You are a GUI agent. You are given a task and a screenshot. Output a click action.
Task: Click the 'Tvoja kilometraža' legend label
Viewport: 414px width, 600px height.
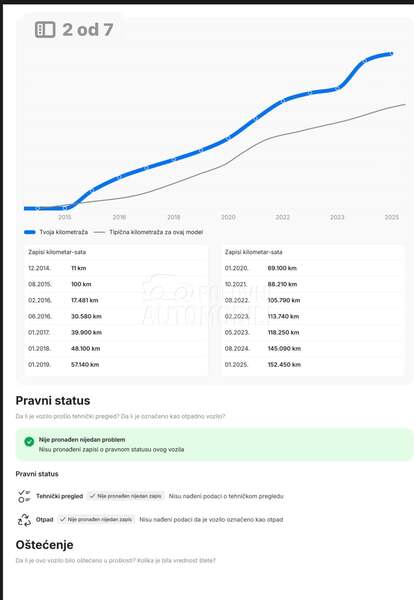tap(64, 232)
